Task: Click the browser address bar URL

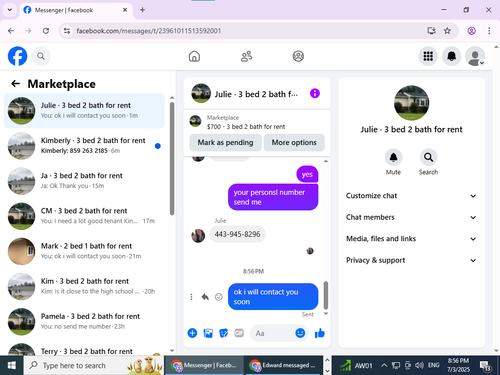Action: (148, 31)
